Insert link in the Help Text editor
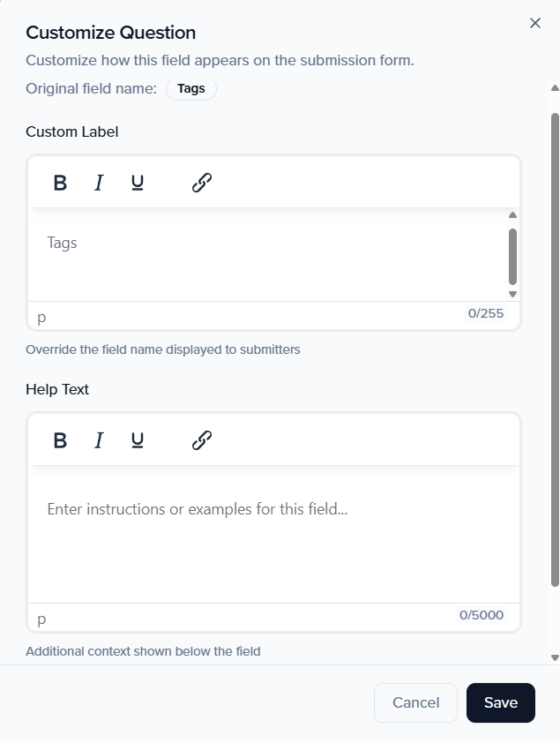 202,440
